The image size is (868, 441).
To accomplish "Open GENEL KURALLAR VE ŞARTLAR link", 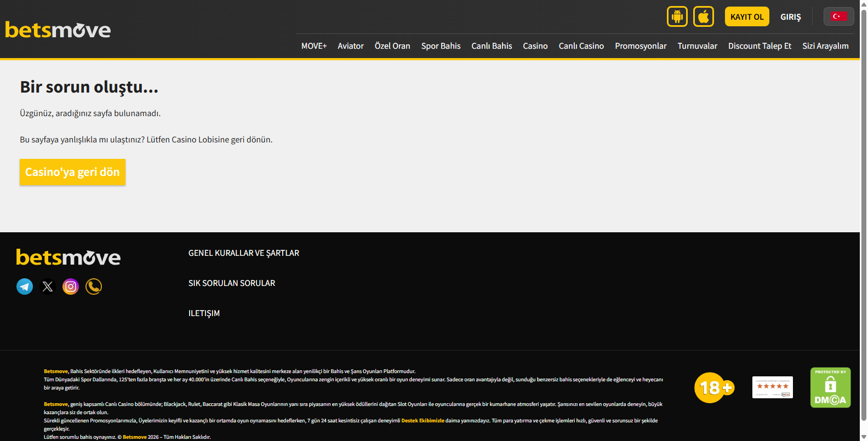I will click(x=244, y=253).
